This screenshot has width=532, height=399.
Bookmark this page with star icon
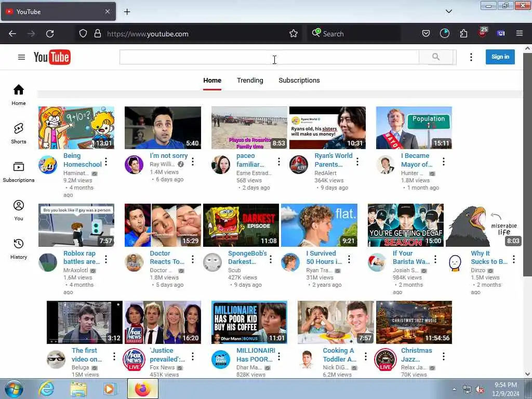pyautogui.click(x=294, y=34)
